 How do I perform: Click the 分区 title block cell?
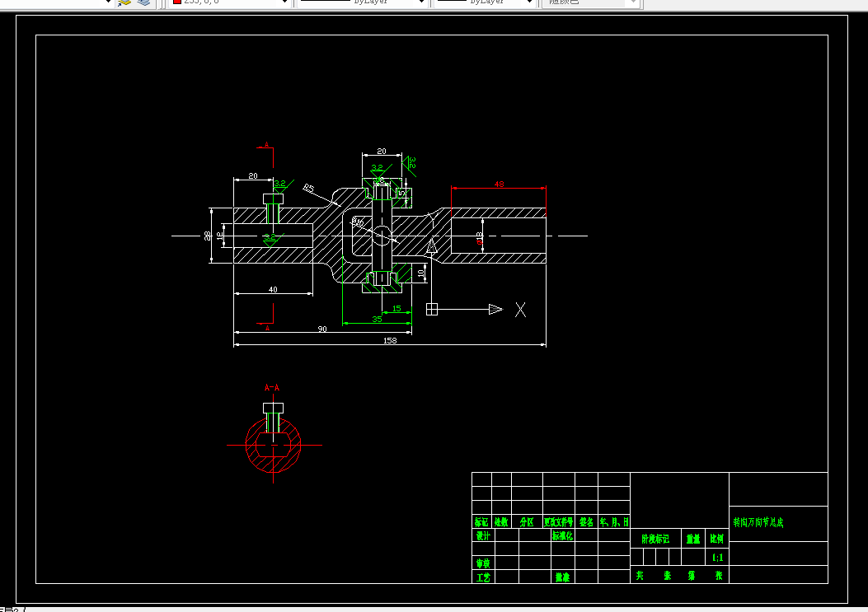pyautogui.click(x=527, y=521)
